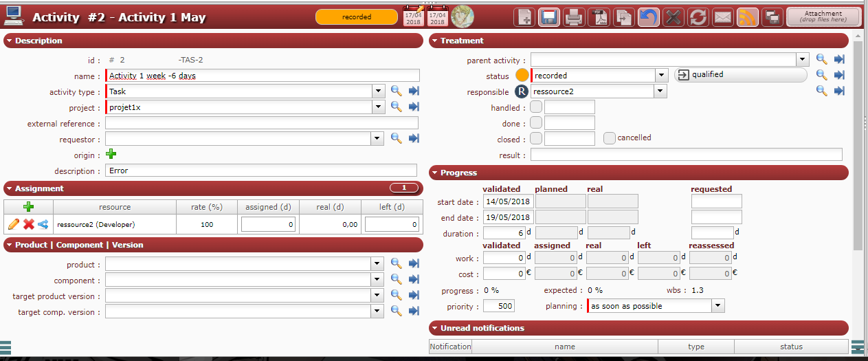Click the orange RSS subscribe icon
Viewport: 868px width, 361px height.
pyautogui.click(x=747, y=18)
